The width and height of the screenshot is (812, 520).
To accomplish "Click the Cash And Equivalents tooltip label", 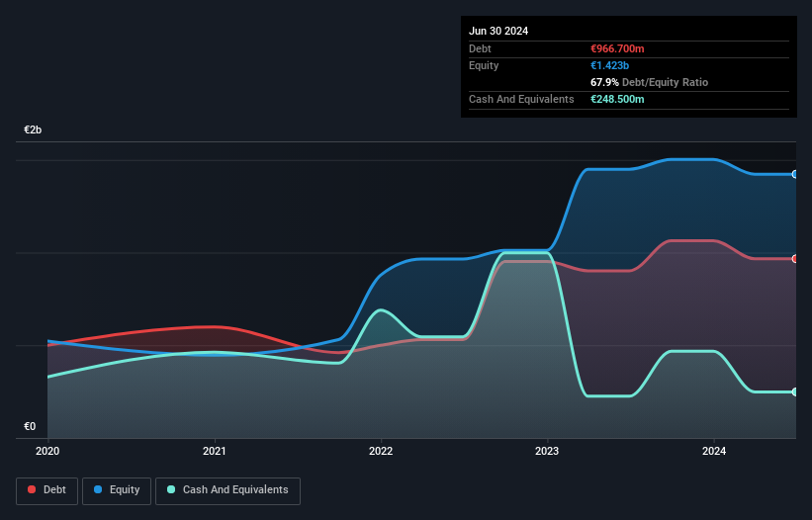I will pos(521,99).
